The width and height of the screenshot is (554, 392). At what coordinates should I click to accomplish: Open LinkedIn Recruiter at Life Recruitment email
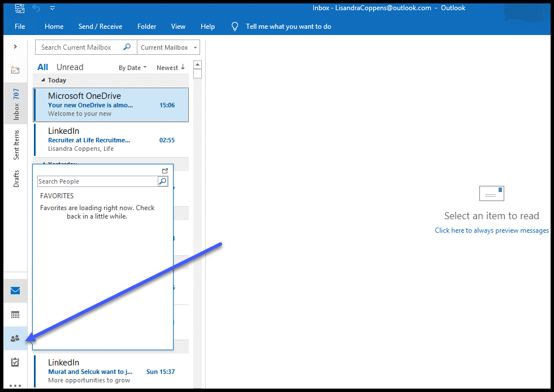111,140
